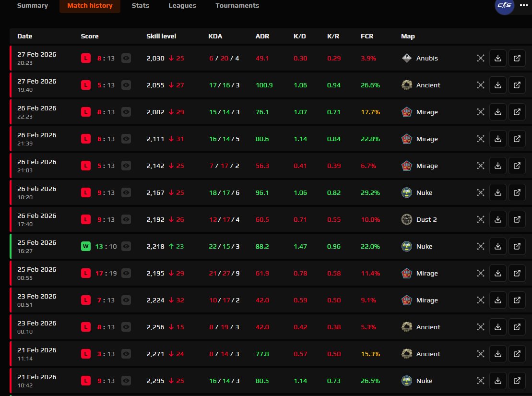This screenshot has width=532, height=396.
Task: Toggle eye icon on 26 Feb 18:20 match
Action: (x=126, y=192)
